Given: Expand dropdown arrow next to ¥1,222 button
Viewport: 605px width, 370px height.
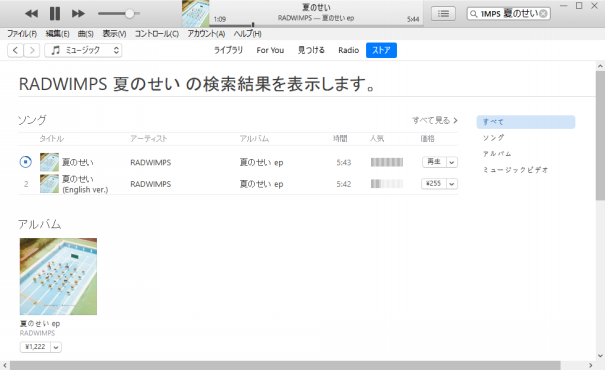Looking at the screenshot, I should (56, 347).
